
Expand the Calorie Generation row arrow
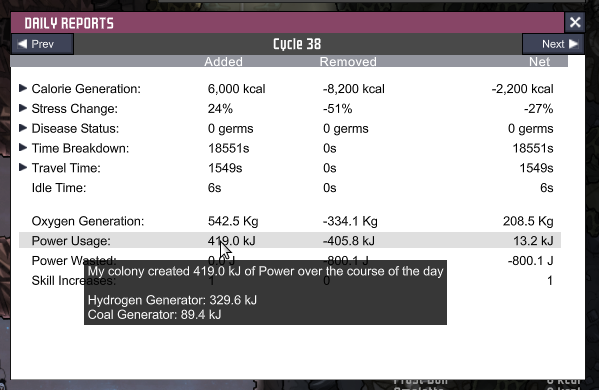(23, 88)
